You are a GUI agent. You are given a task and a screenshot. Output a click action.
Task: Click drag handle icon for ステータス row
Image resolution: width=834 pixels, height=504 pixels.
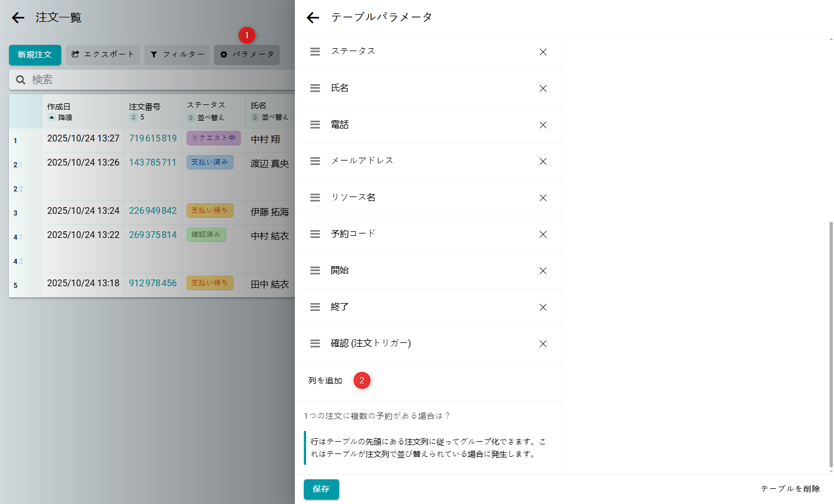[x=315, y=52]
